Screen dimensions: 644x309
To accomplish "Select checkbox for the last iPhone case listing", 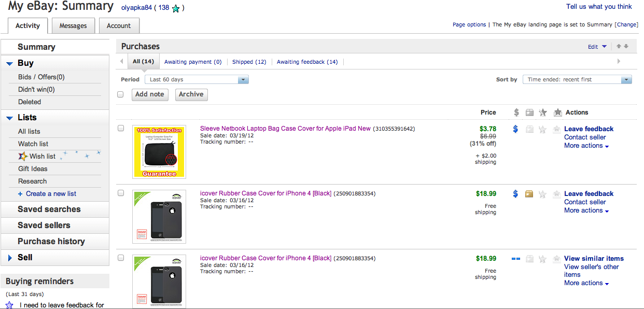I will pyautogui.click(x=121, y=258).
